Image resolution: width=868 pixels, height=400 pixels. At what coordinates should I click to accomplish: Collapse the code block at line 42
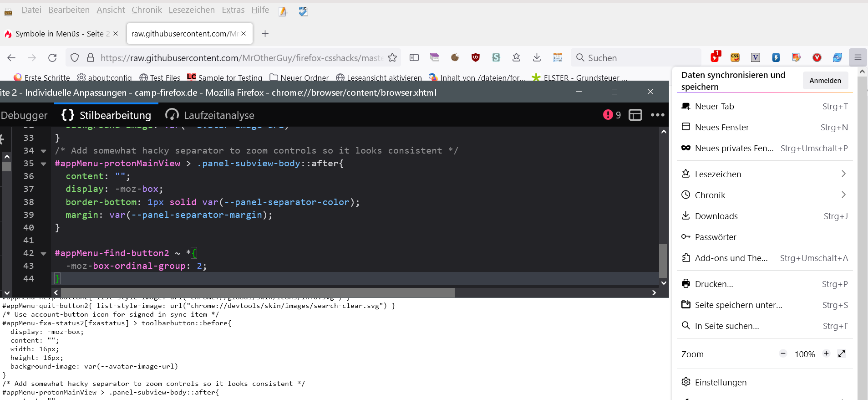[x=43, y=253]
